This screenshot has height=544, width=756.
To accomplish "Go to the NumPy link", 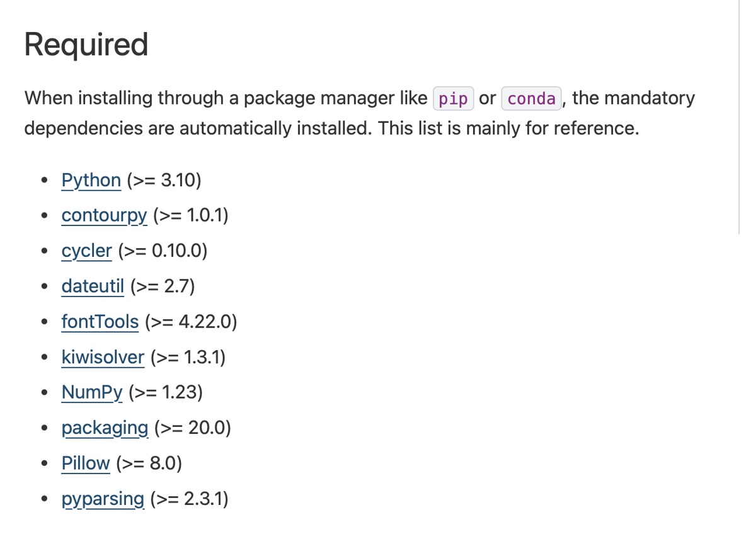I will (92, 392).
